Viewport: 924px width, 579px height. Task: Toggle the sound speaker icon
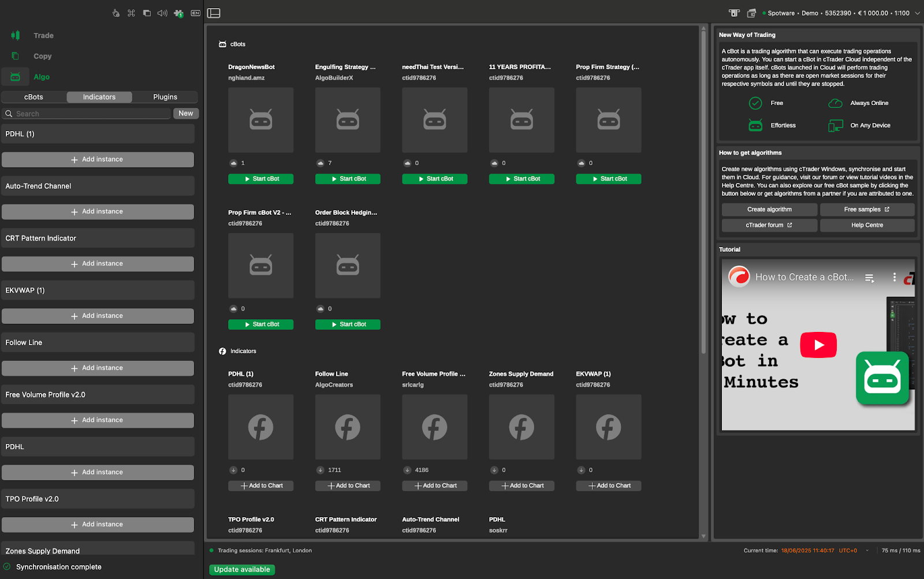point(162,13)
